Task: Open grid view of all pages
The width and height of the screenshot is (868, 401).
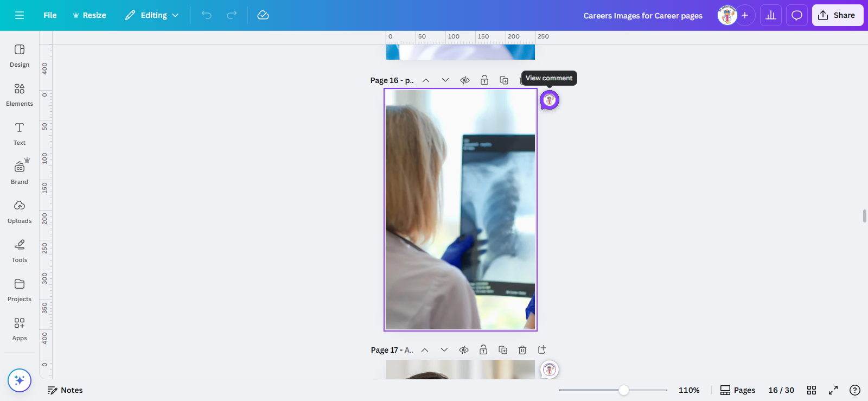Action: click(x=812, y=390)
